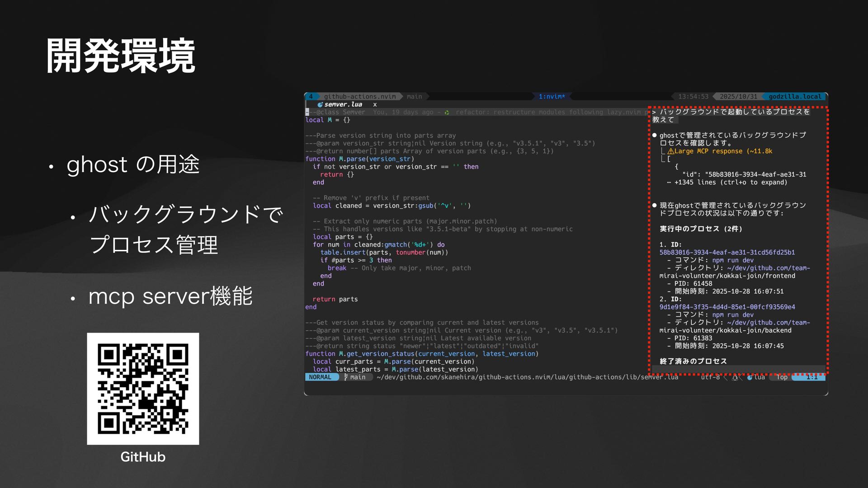Click the godzilla.local hostname segment
Image resolution: width=868 pixels, height=488 pixels.
pos(794,96)
